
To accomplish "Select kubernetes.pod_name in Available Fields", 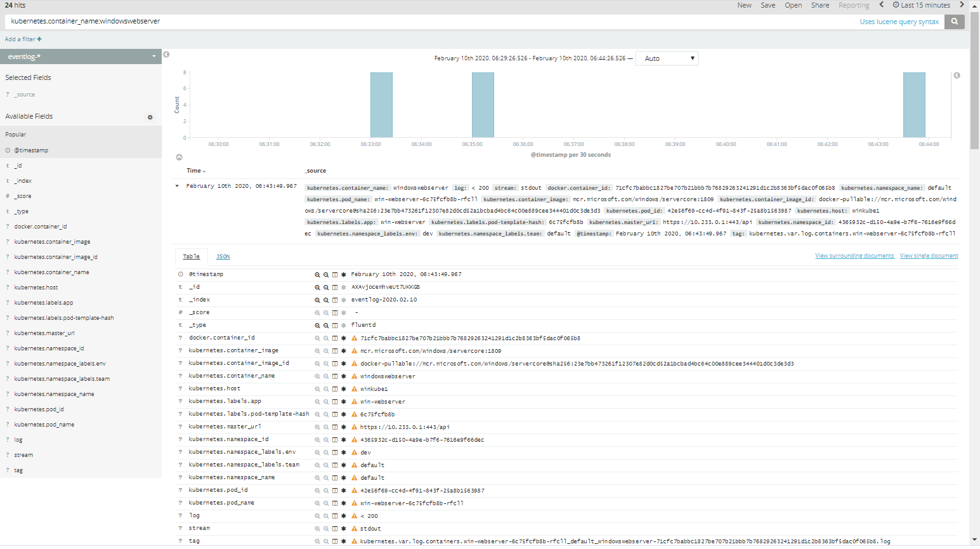I will (44, 425).
